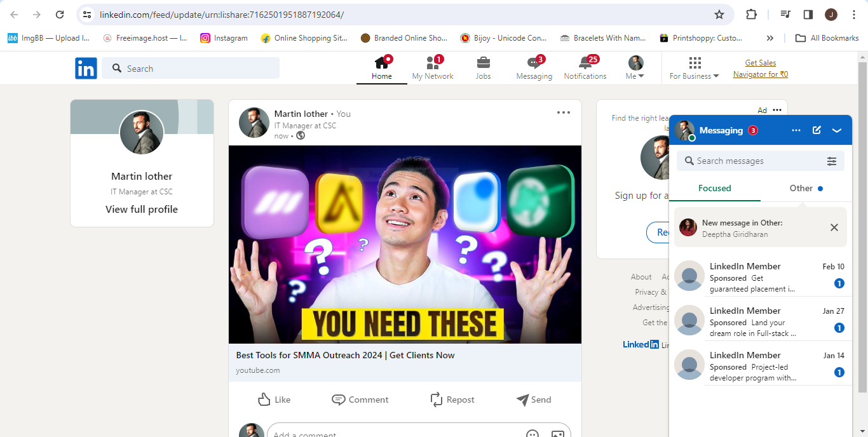Open All Bookmarks folder

827,38
